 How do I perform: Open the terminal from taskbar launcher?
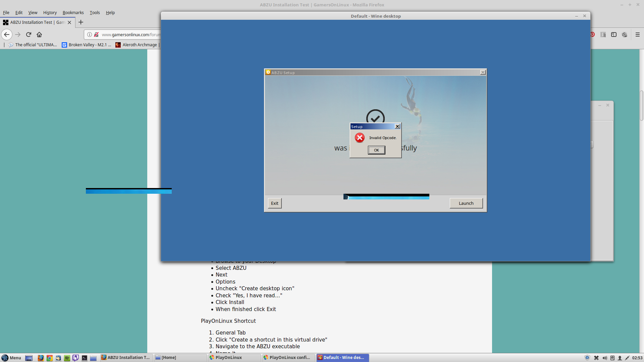[x=85, y=358]
